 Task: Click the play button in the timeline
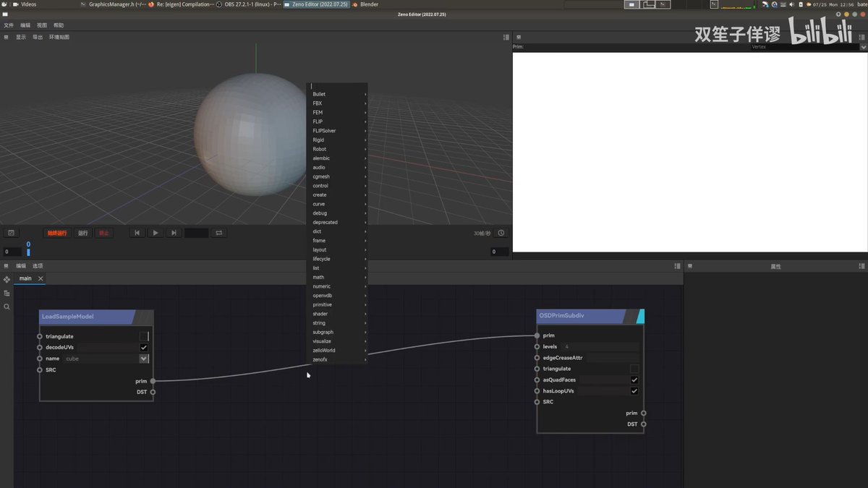[156, 233]
